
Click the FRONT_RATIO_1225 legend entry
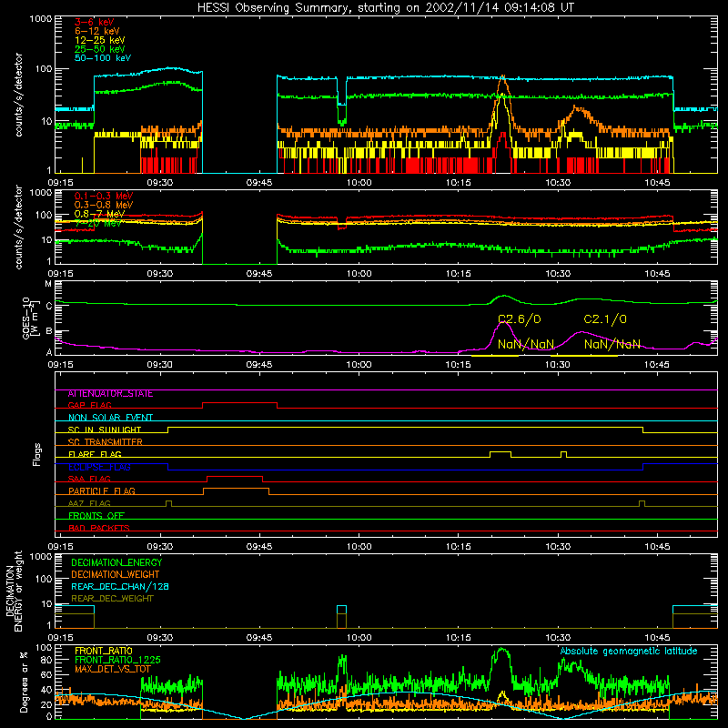coord(117,661)
